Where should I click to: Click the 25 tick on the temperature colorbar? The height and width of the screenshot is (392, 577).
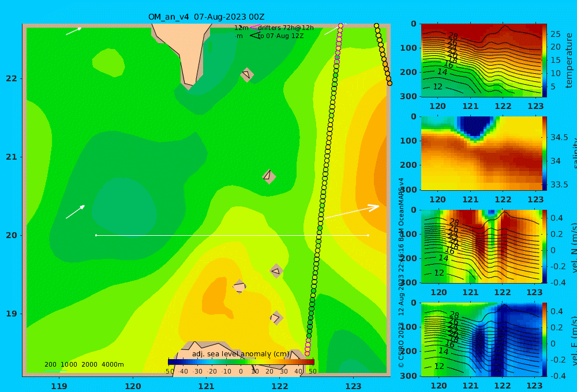tap(555, 34)
